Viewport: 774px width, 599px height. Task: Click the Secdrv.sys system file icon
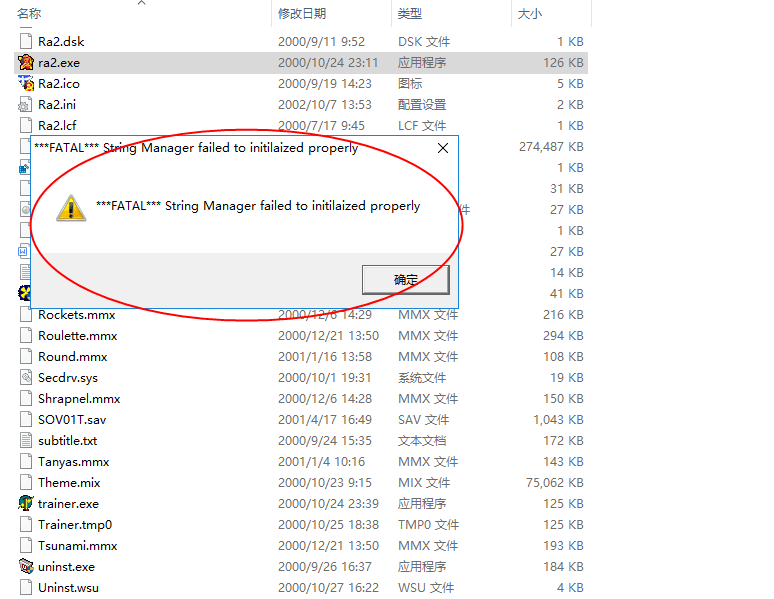pyautogui.click(x=26, y=378)
